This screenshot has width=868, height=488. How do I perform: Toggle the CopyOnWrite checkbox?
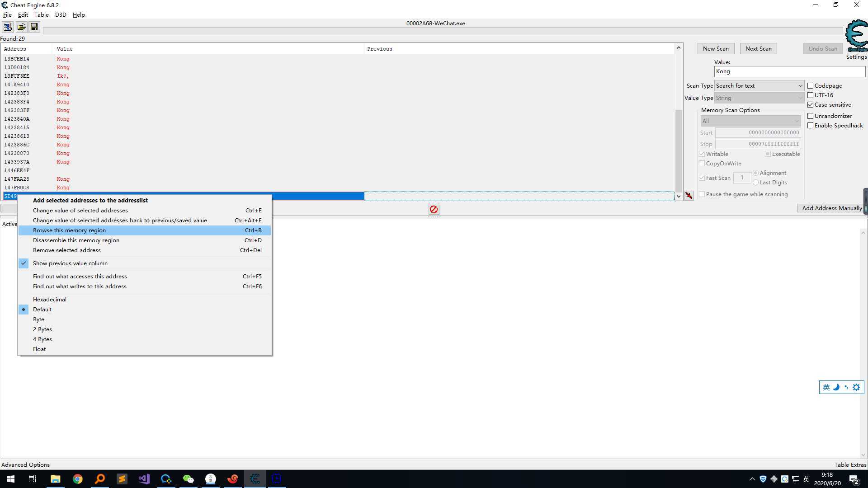702,163
